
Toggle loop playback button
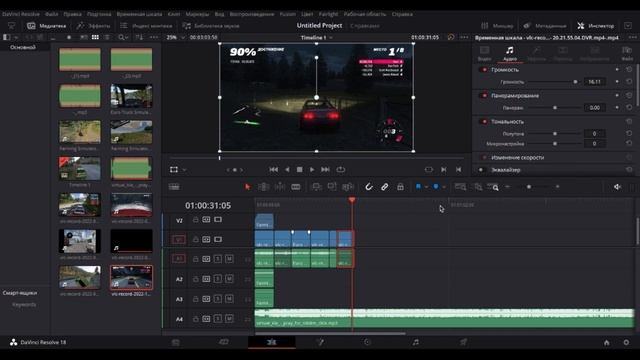pyautogui.click(x=341, y=169)
